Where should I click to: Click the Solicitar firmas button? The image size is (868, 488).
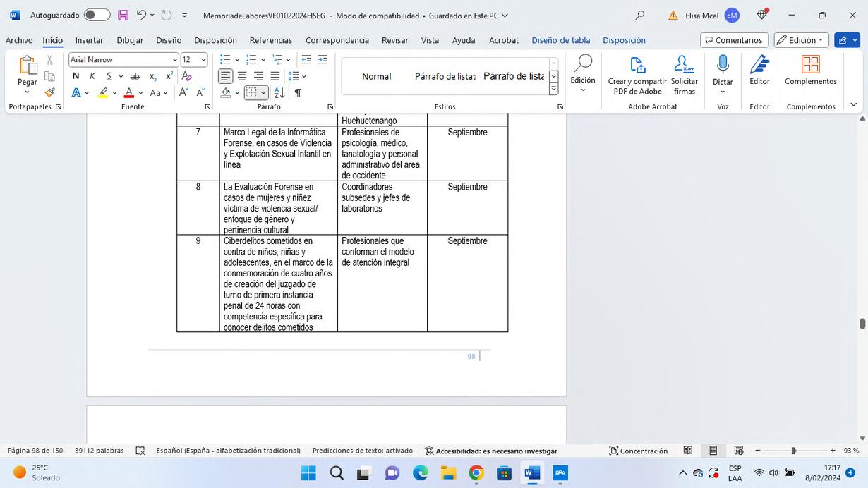click(x=685, y=75)
